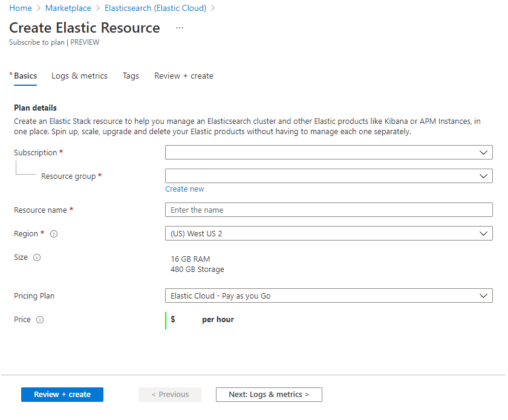508x420 pixels.
Task: Open the Resource group dropdown
Action: point(328,176)
